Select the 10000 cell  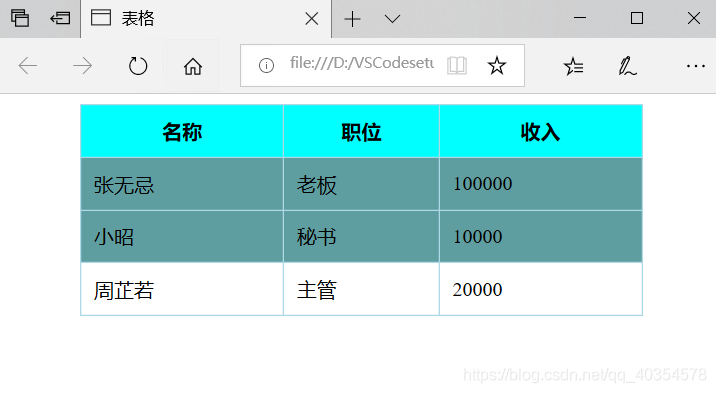tap(541, 237)
